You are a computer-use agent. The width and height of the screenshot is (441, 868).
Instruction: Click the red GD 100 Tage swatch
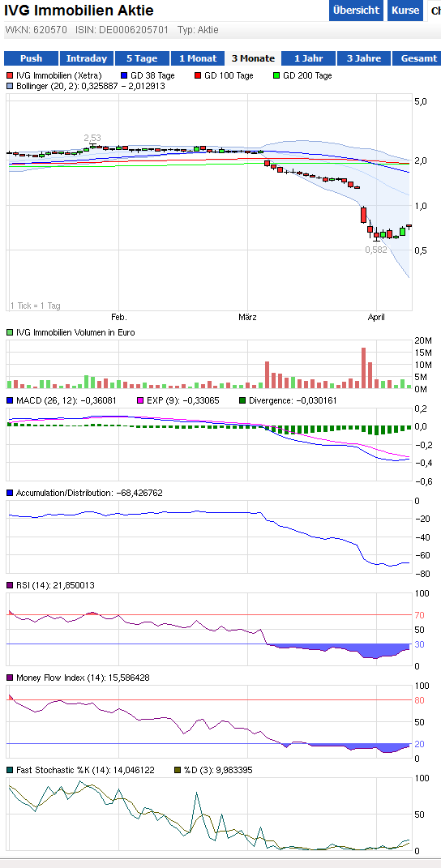(x=199, y=76)
